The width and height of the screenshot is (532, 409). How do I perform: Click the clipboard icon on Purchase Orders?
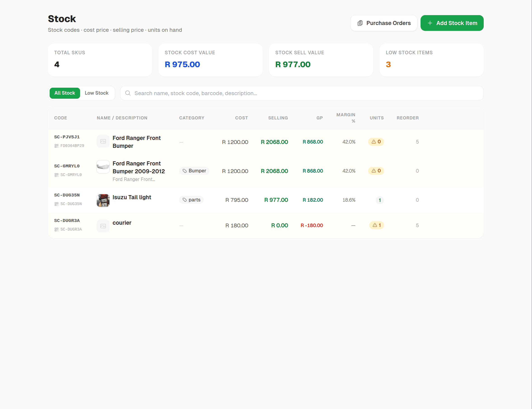[x=360, y=23]
